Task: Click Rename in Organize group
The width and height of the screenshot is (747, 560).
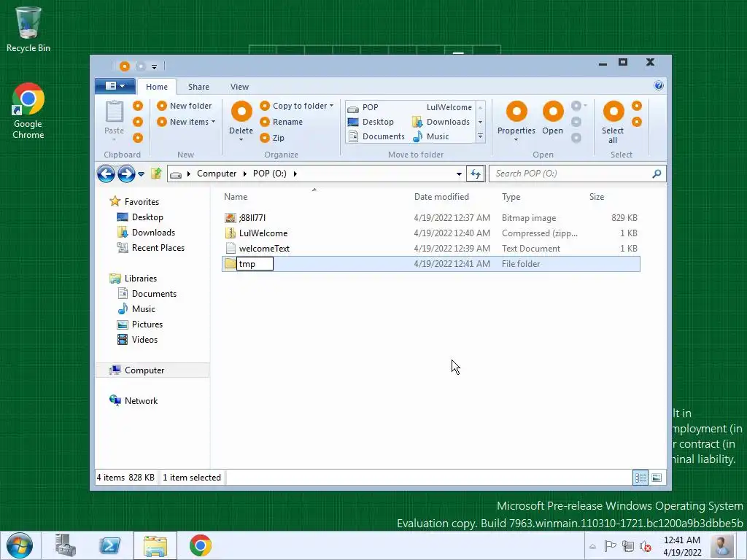Action: [282, 122]
